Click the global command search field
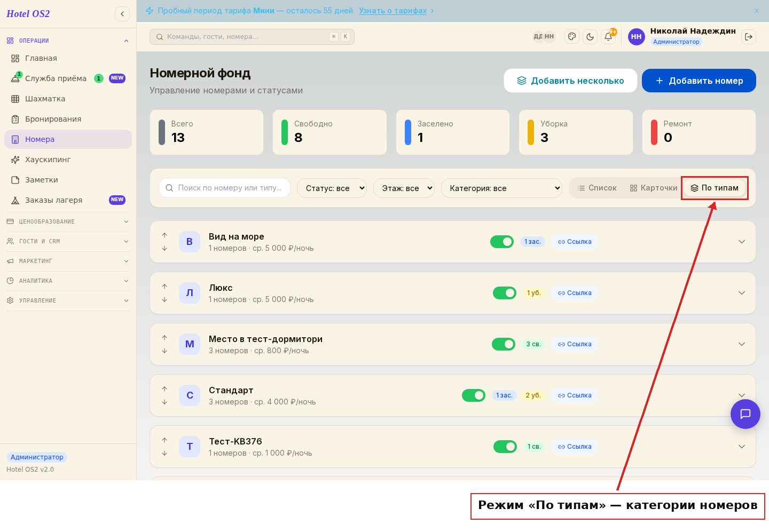The height and width of the screenshot is (532, 769). (x=252, y=37)
